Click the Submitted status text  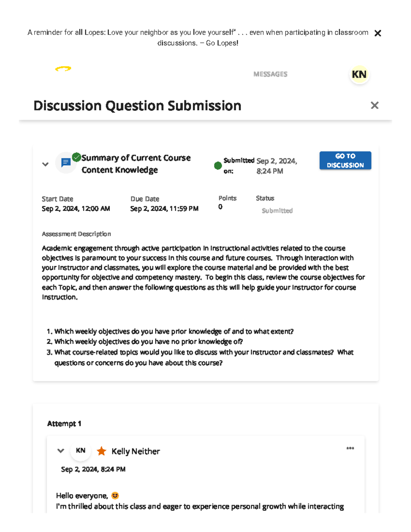click(277, 211)
